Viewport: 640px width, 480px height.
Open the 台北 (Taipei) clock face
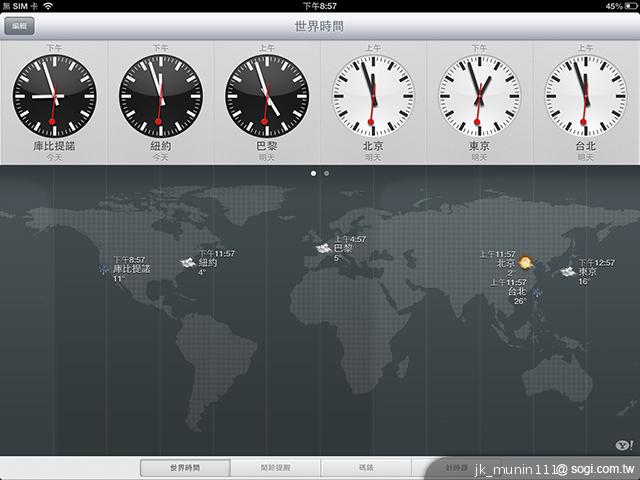586,96
